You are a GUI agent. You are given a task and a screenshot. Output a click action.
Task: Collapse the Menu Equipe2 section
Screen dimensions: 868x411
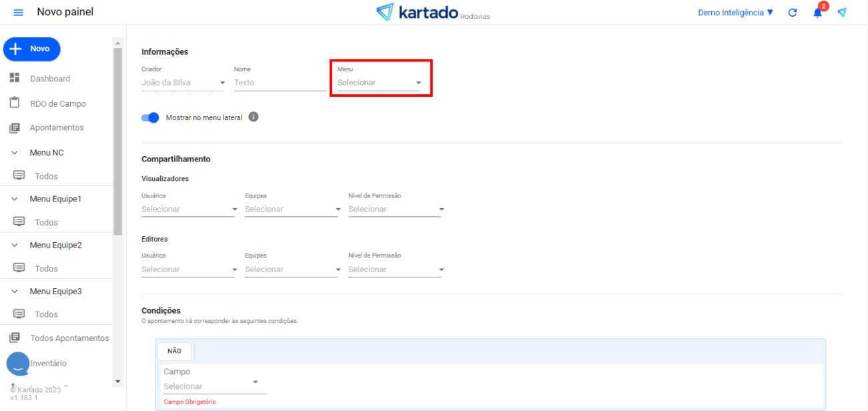[15, 246]
